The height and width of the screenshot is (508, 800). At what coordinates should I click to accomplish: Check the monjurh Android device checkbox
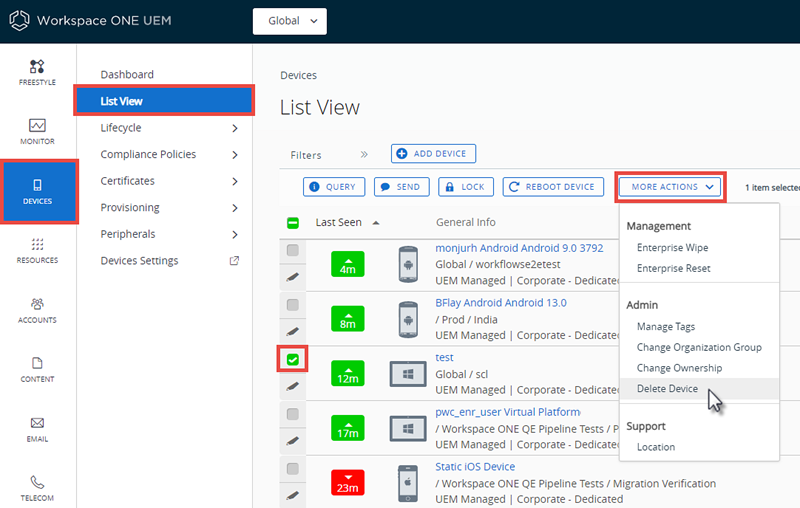(x=293, y=250)
